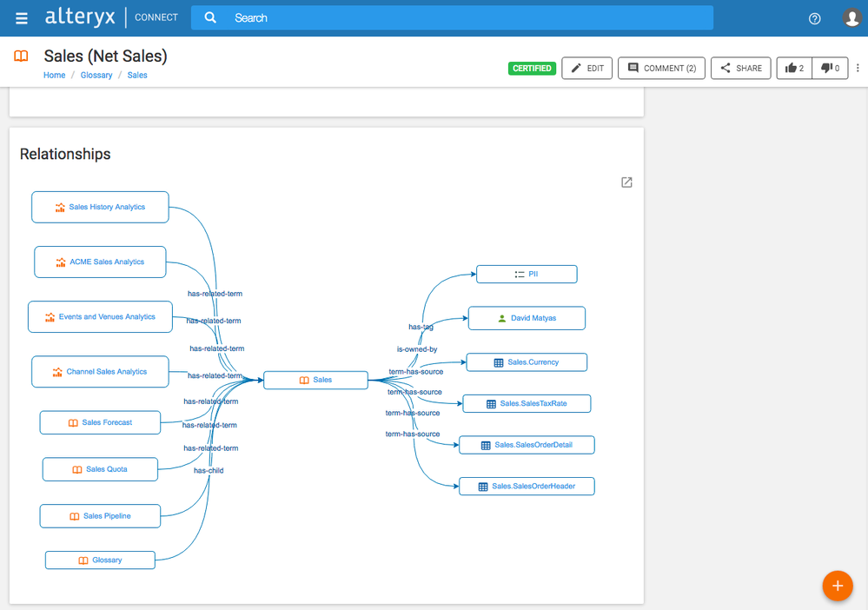This screenshot has height=610, width=868.
Task: Click the orange plus add button
Action: 837,586
